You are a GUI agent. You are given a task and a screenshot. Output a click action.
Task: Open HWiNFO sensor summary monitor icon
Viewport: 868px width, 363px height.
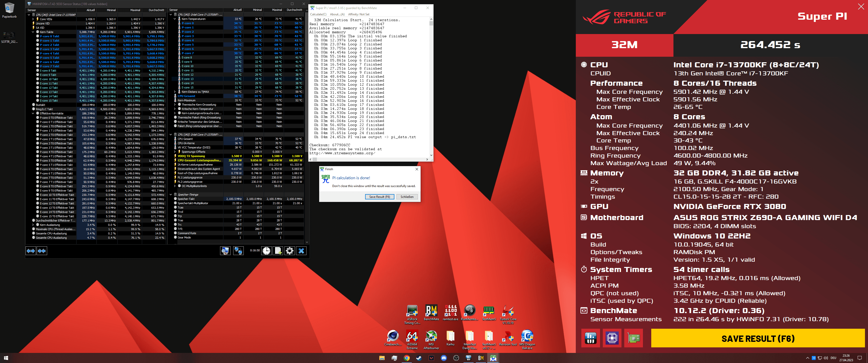[225, 251]
